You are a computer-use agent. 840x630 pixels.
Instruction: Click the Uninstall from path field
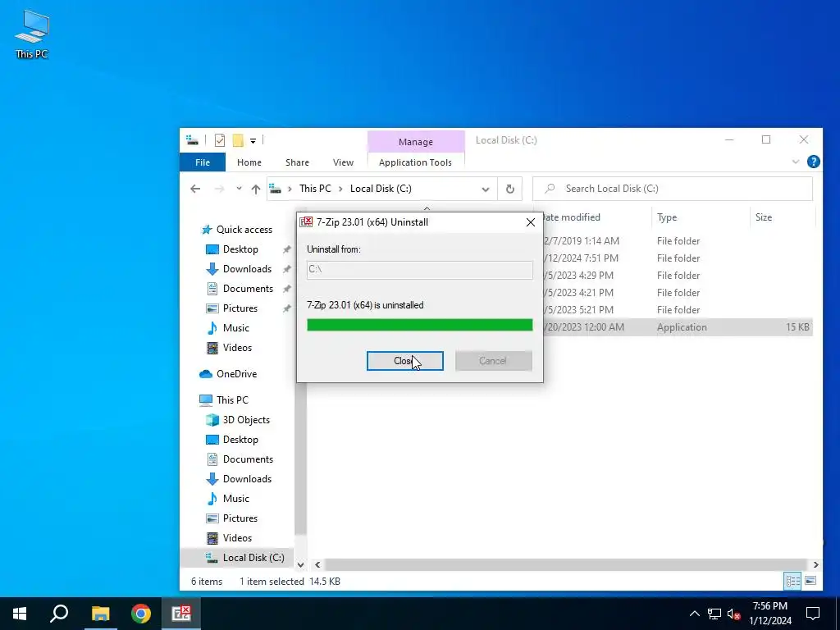point(420,270)
